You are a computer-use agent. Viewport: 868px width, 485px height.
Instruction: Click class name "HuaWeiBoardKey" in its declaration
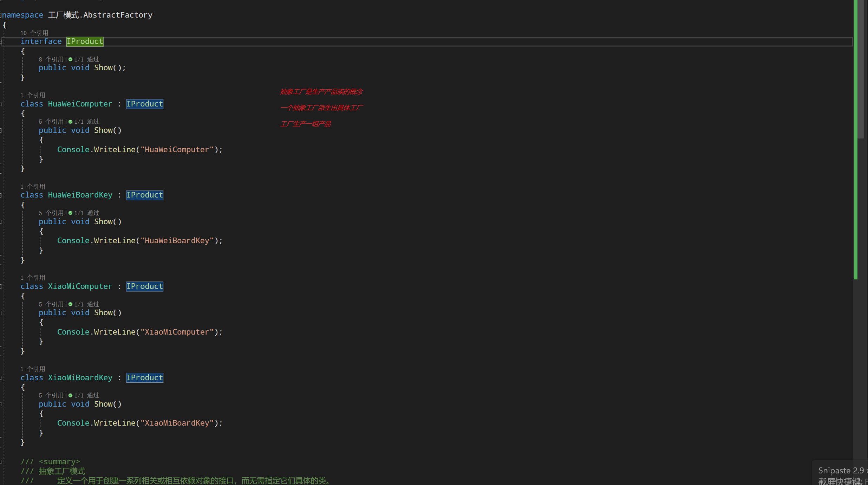[x=80, y=195]
